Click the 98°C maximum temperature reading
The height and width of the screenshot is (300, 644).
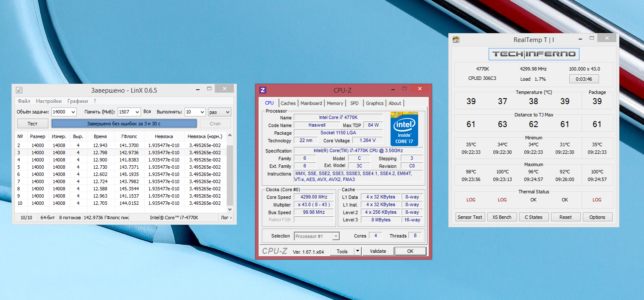tap(471, 172)
